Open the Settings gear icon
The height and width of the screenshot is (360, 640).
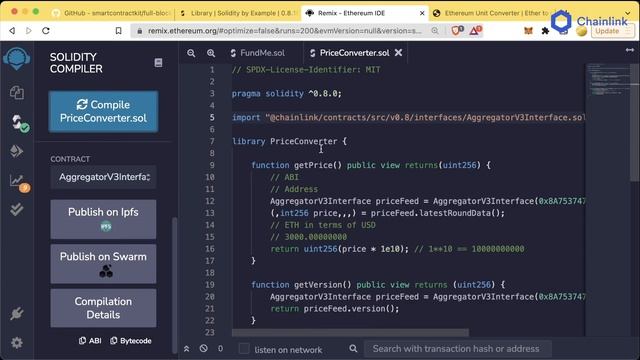pos(17,343)
